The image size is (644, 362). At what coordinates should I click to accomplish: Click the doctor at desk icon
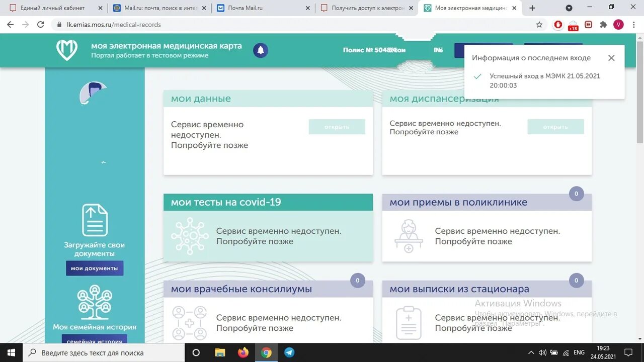tap(409, 236)
